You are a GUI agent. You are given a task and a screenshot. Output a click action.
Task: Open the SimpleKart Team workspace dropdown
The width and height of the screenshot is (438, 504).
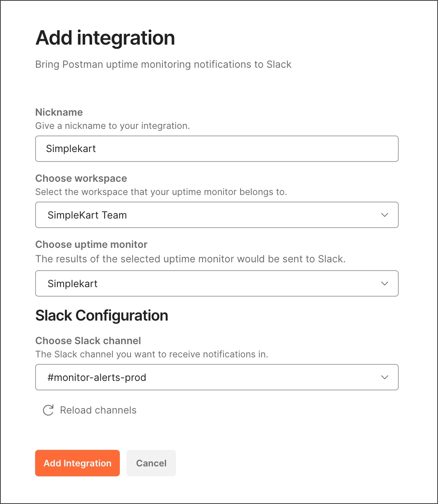click(217, 215)
